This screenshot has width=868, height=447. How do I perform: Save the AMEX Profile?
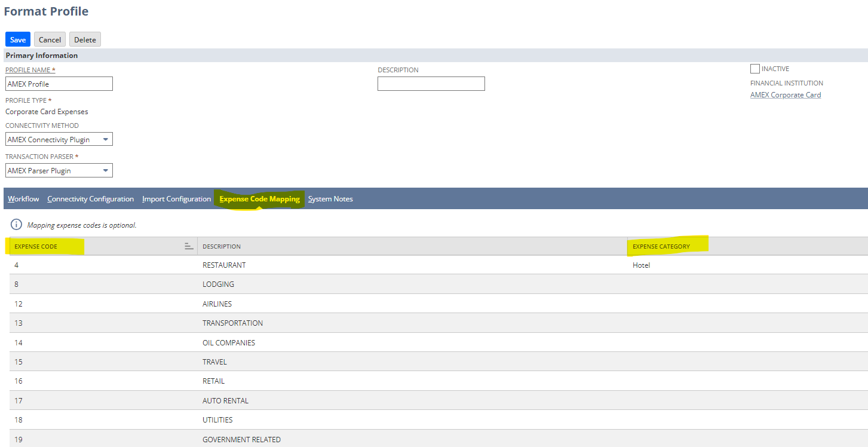point(17,39)
